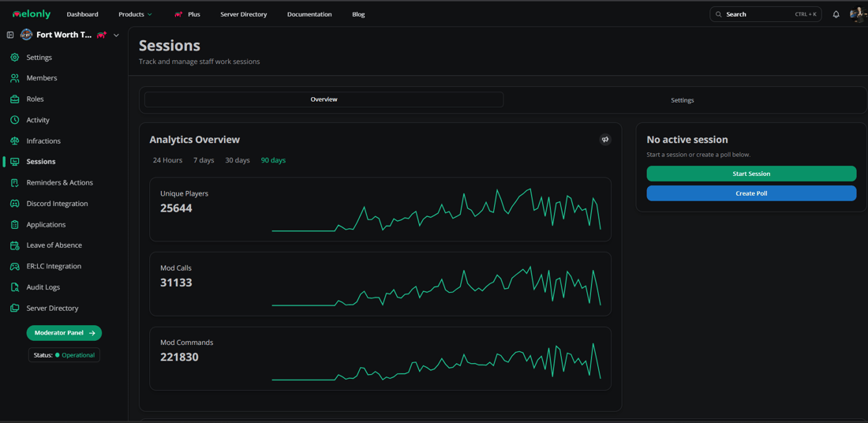Click the megaphone icon in Analytics Overview
Viewport: 868px width, 423px height.
[x=605, y=140]
